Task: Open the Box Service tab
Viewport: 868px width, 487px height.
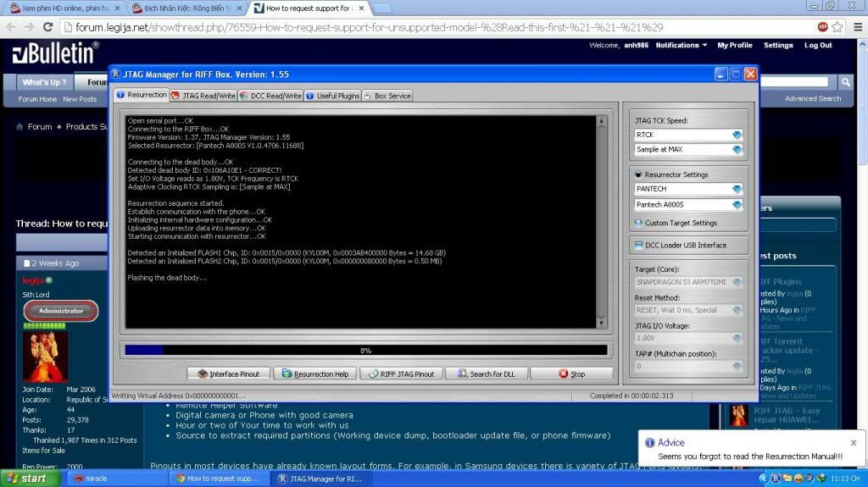Action: [x=387, y=96]
